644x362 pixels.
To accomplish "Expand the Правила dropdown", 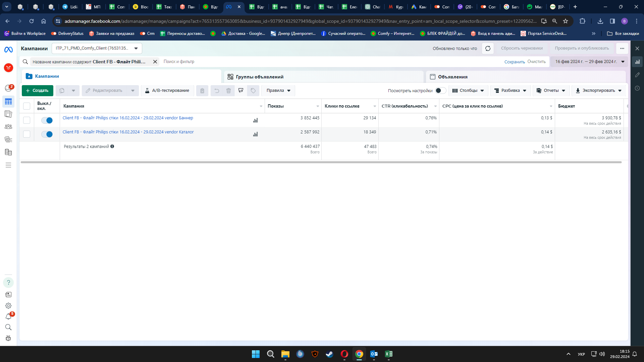I will click(x=278, y=90).
